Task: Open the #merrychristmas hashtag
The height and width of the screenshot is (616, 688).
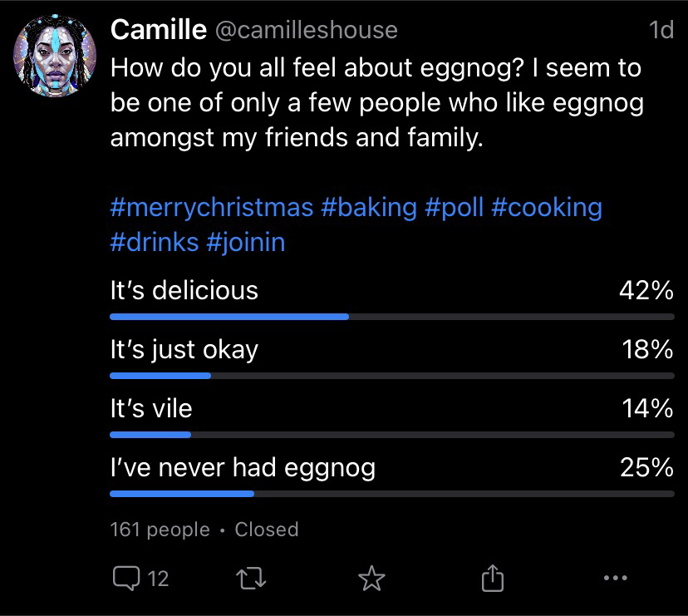Action: pyautogui.click(x=212, y=207)
